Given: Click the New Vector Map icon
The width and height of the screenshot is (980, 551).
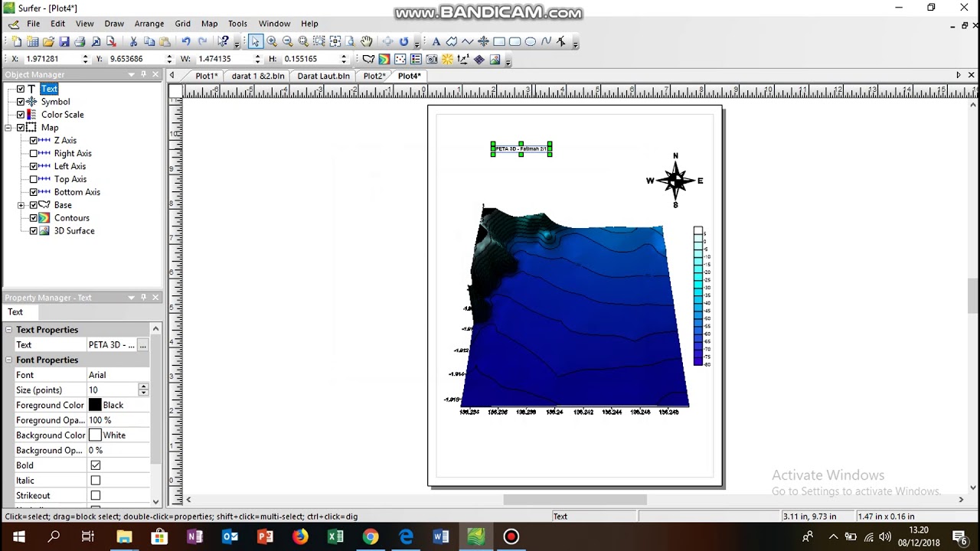Looking at the screenshot, I should coord(463,59).
